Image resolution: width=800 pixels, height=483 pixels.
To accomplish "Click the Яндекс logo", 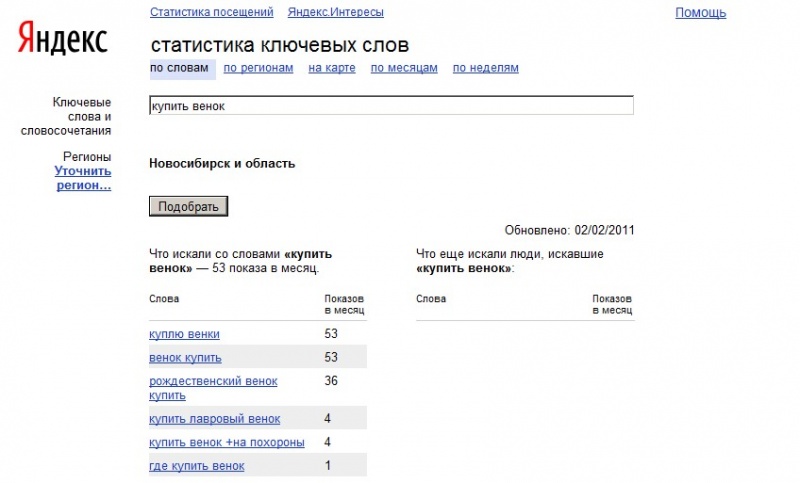I will click(63, 40).
